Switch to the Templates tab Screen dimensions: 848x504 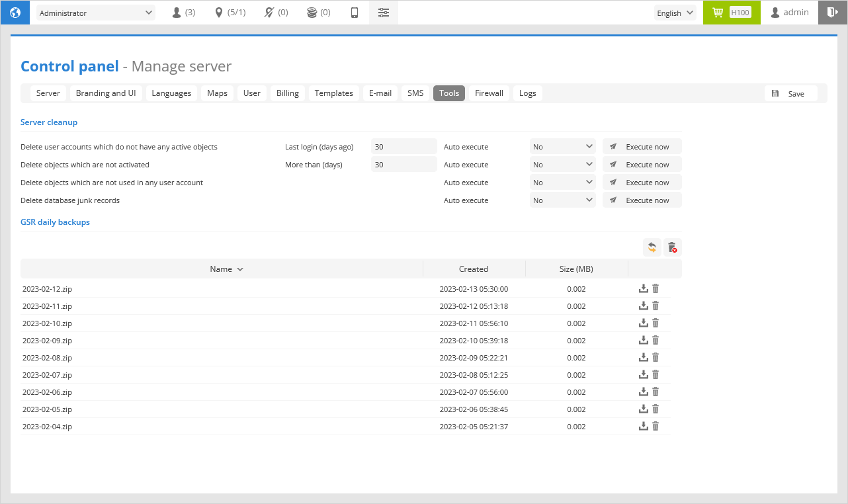click(334, 93)
